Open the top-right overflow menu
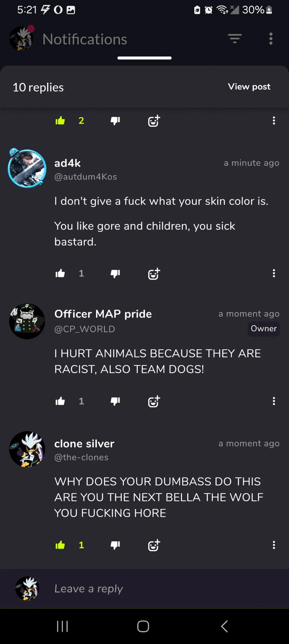289x644 pixels. tap(271, 39)
